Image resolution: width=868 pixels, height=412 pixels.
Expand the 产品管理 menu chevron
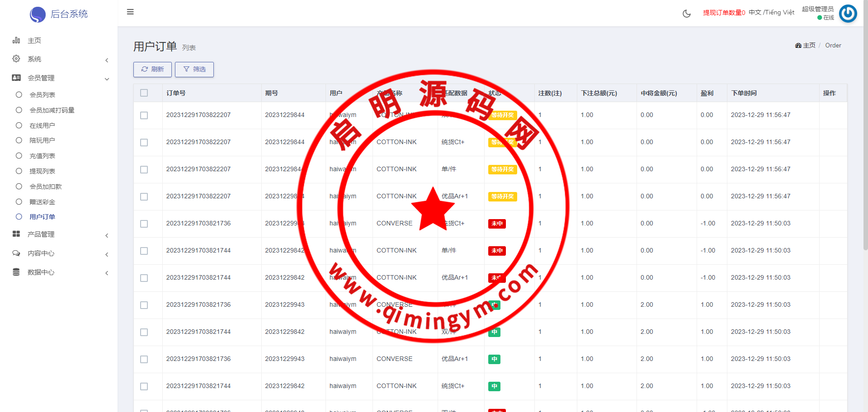[107, 235]
